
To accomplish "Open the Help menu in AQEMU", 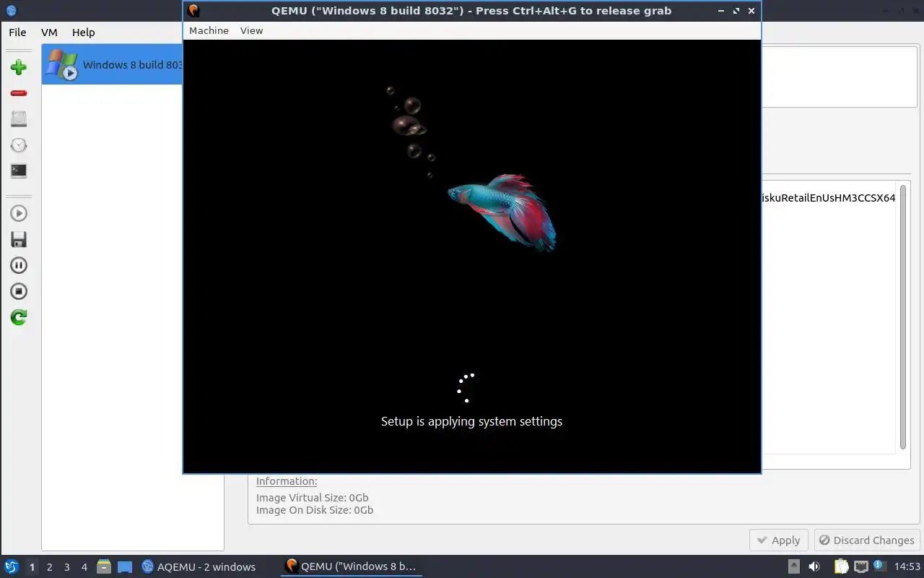I will tap(83, 32).
